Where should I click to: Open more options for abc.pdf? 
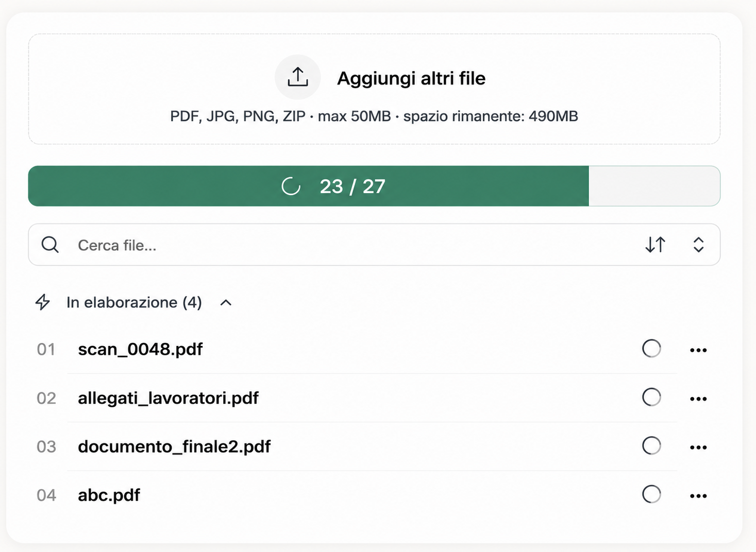click(x=698, y=496)
